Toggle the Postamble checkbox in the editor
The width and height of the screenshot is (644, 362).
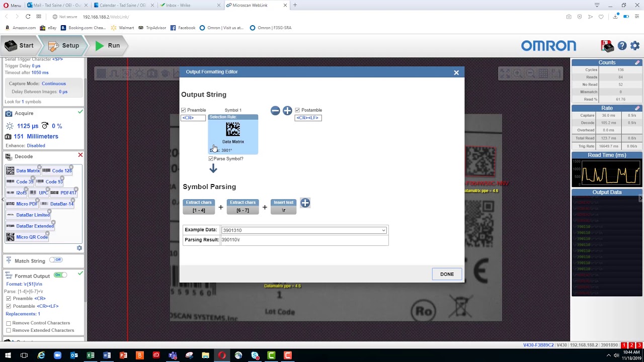click(297, 110)
